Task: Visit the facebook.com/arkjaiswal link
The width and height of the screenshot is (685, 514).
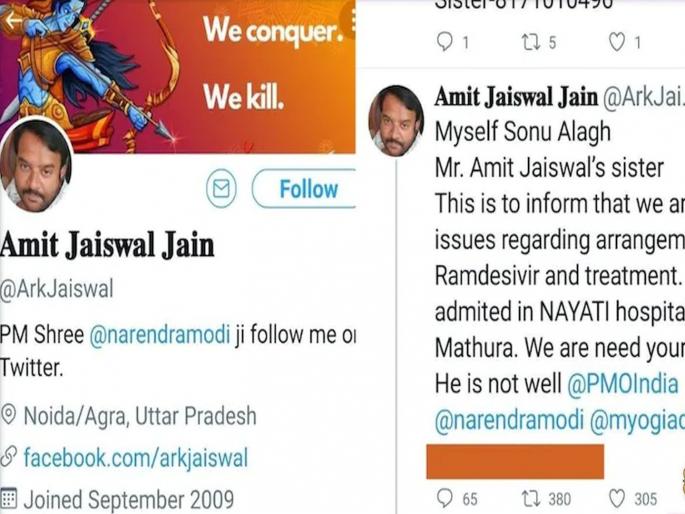Action: pyautogui.click(x=135, y=458)
